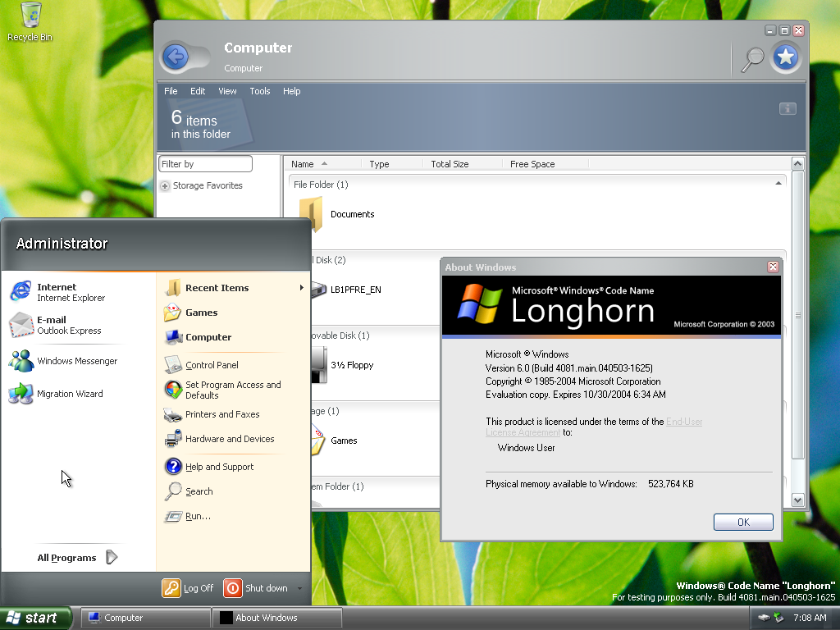Image resolution: width=840 pixels, height=630 pixels.
Task: Open Internet Explorer from Start menu
Action: click(x=57, y=292)
